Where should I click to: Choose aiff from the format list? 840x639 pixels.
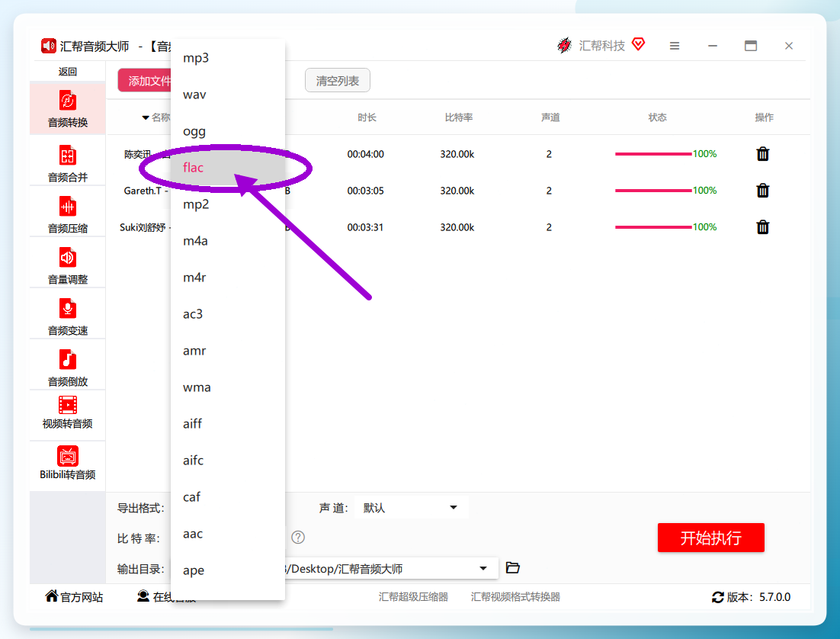[x=228, y=423]
